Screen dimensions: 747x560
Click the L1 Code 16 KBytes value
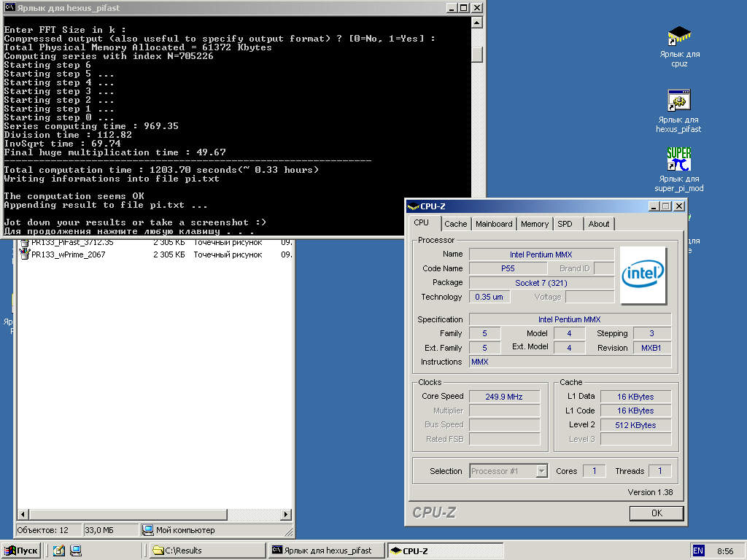click(635, 411)
